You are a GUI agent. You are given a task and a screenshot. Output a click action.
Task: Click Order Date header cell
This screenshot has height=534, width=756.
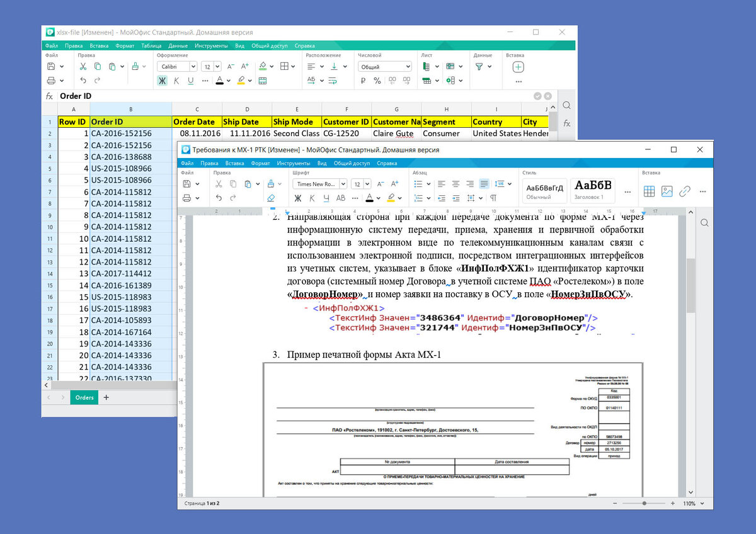click(197, 122)
